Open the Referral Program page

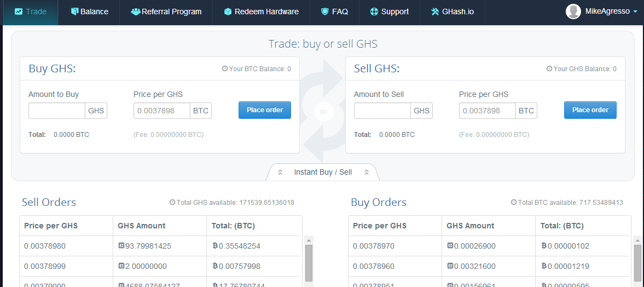pyautogui.click(x=166, y=12)
